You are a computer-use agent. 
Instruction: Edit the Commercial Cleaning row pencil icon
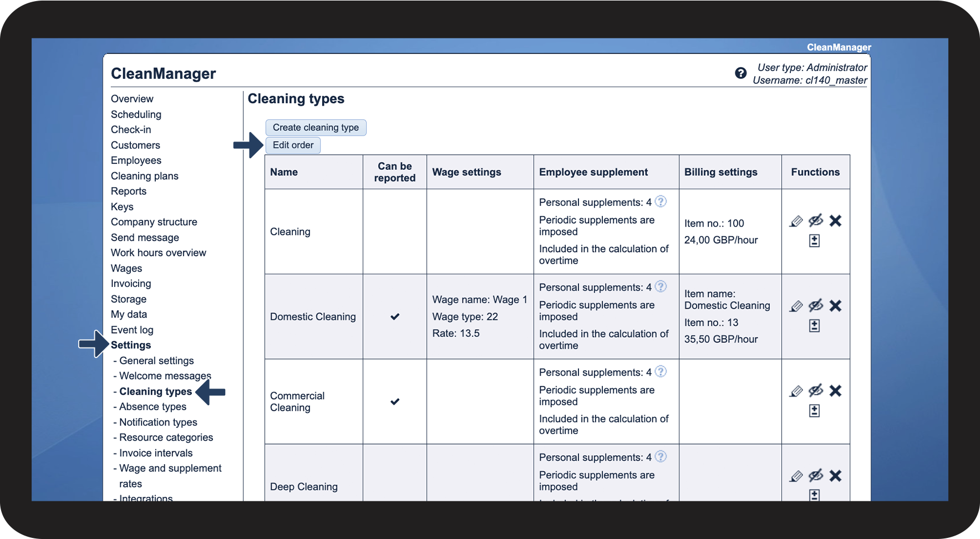[796, 391]
